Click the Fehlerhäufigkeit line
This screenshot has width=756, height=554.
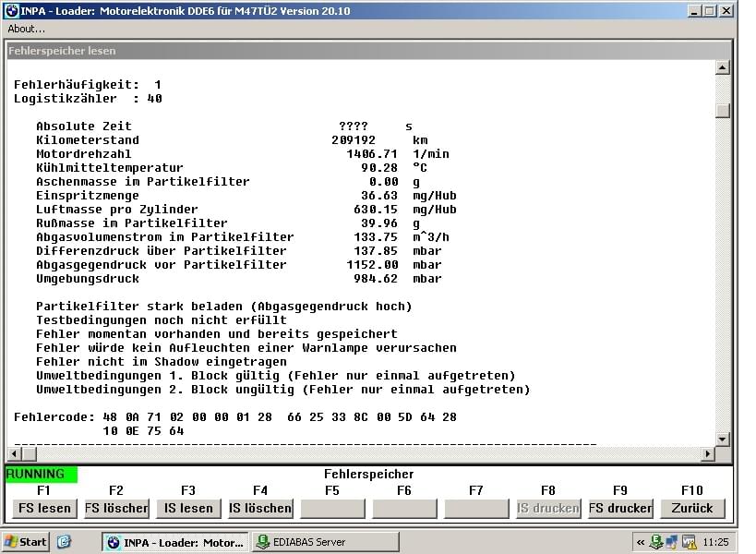click(x=88, y=85)
